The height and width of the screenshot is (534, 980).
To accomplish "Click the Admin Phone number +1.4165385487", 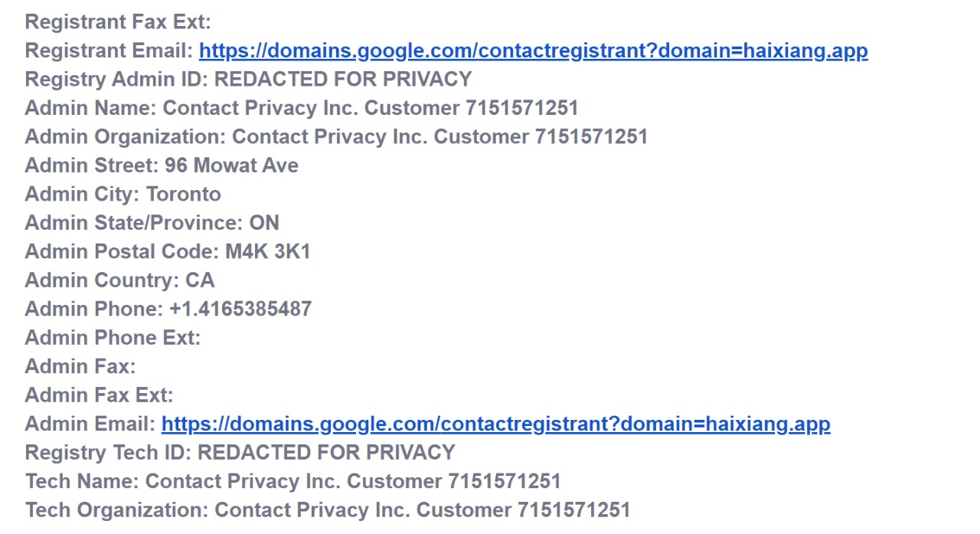I will [x=240, y=310].
